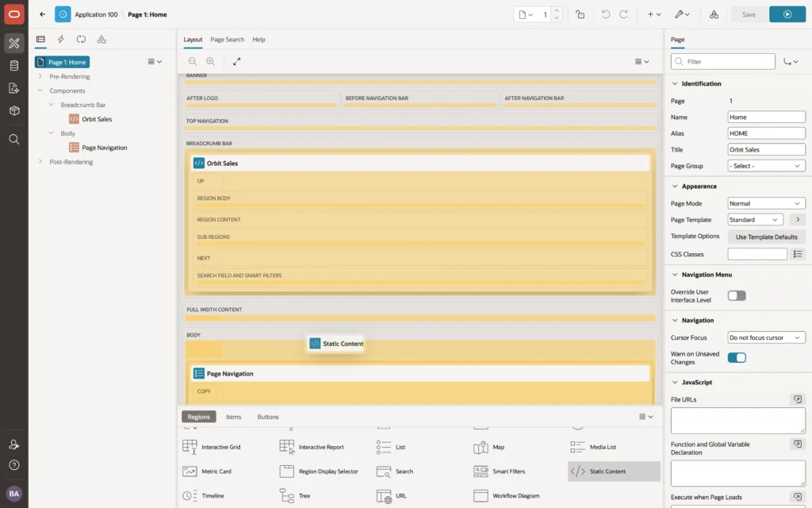This screenshot has width=812, height=508.
Task: Show the Regions gallery tab
Action: coord(198,417)
